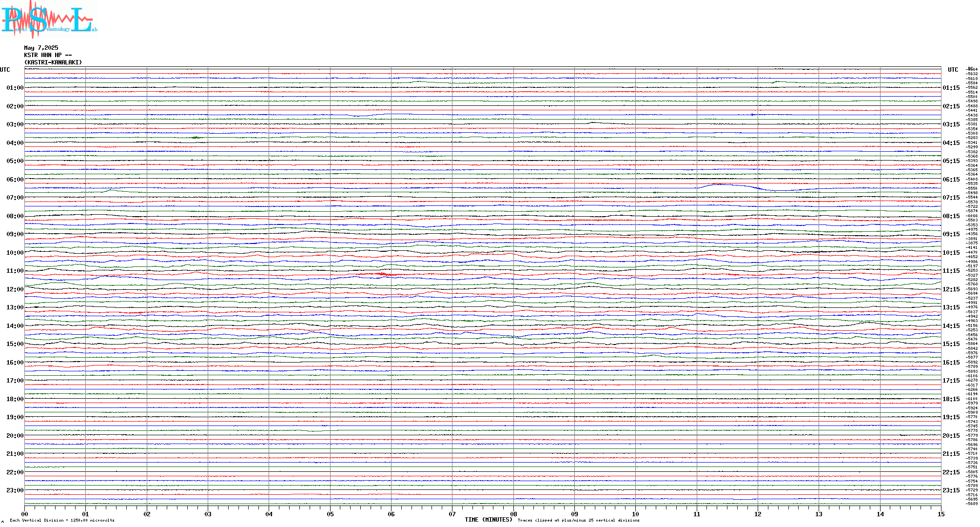980x527 pixels.
Task: Click the '13:00' hour label
Action: point(15,307)
